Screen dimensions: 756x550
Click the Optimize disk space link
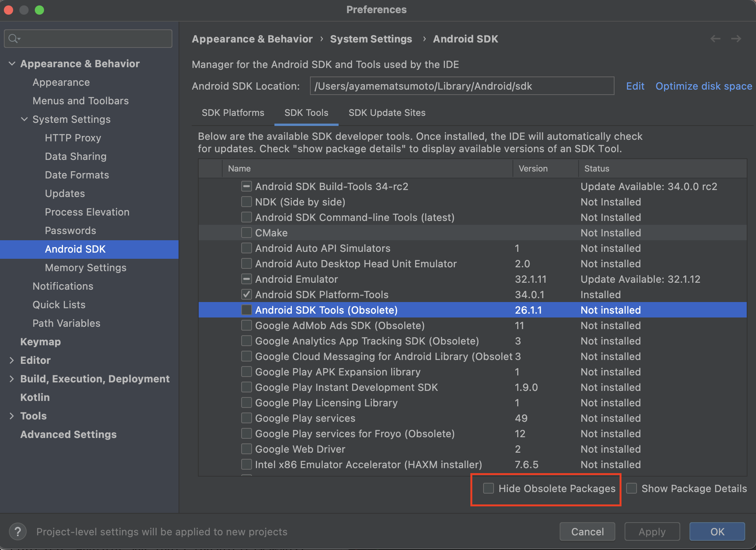(703, 86)
